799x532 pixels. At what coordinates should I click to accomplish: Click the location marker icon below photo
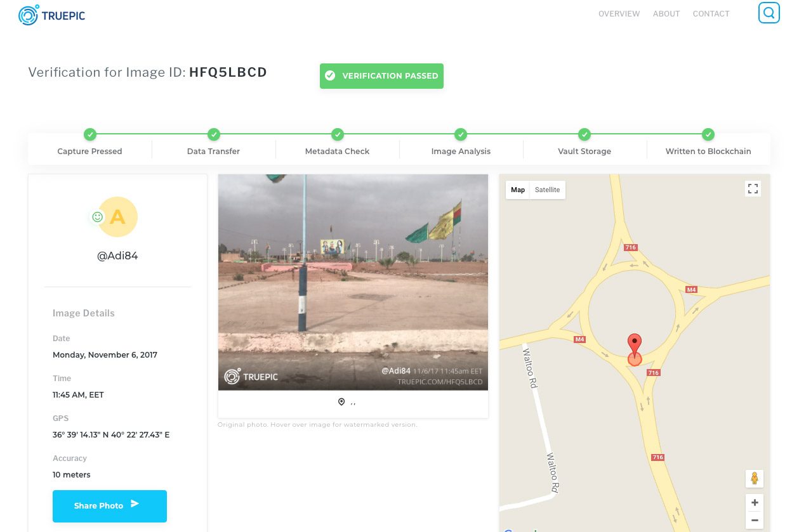coord(341,402)
